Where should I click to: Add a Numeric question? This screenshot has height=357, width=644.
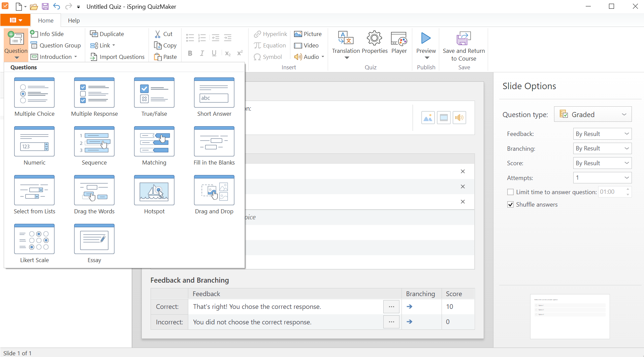34,146
